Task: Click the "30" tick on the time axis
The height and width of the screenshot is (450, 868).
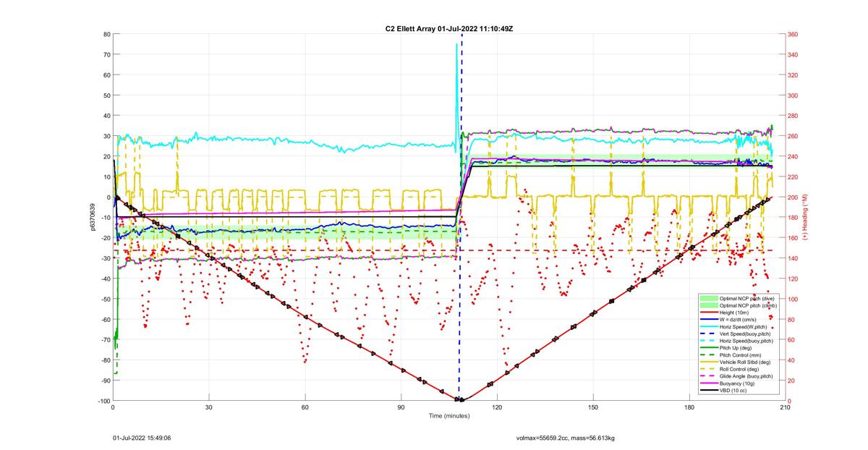Action: click(209, 407)
